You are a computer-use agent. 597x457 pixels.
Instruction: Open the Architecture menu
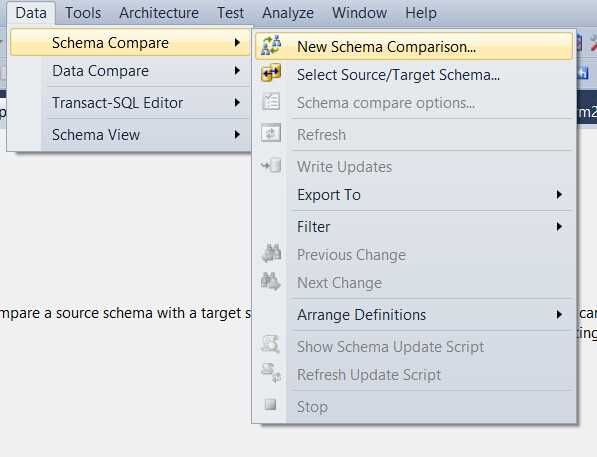(159, 13)
